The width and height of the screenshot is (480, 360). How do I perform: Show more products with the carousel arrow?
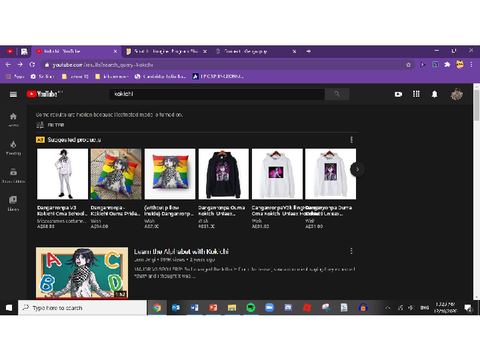[357, 169]
